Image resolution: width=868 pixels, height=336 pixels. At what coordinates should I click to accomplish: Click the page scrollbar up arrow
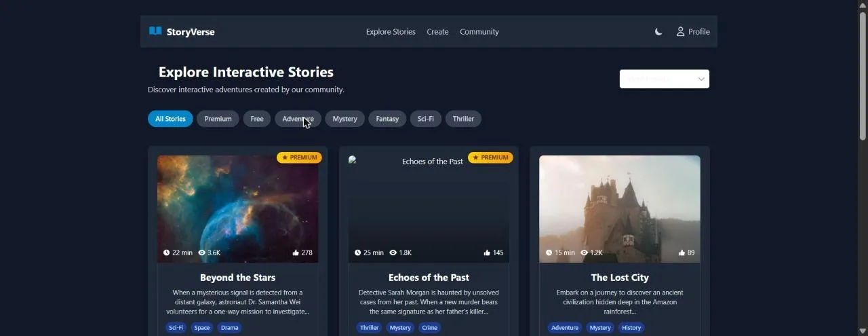point(863,5)
